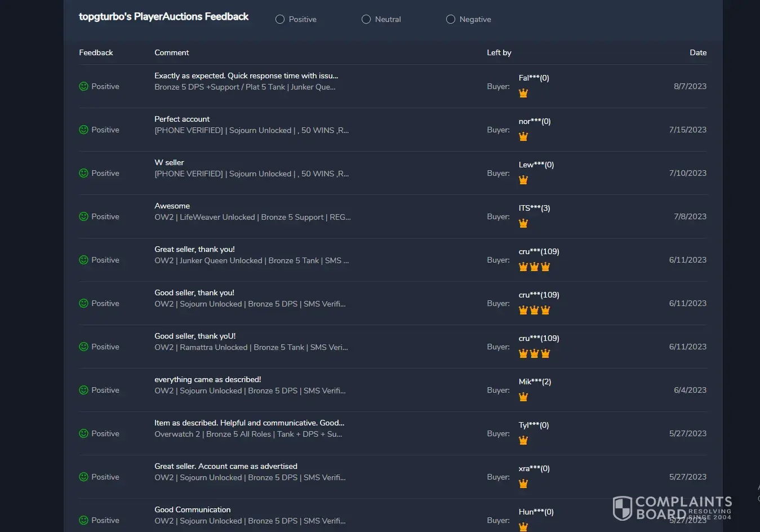Click the crown icon under nor***(0)
The width and height of the screenshot is (760, 532).
(523, 136)
